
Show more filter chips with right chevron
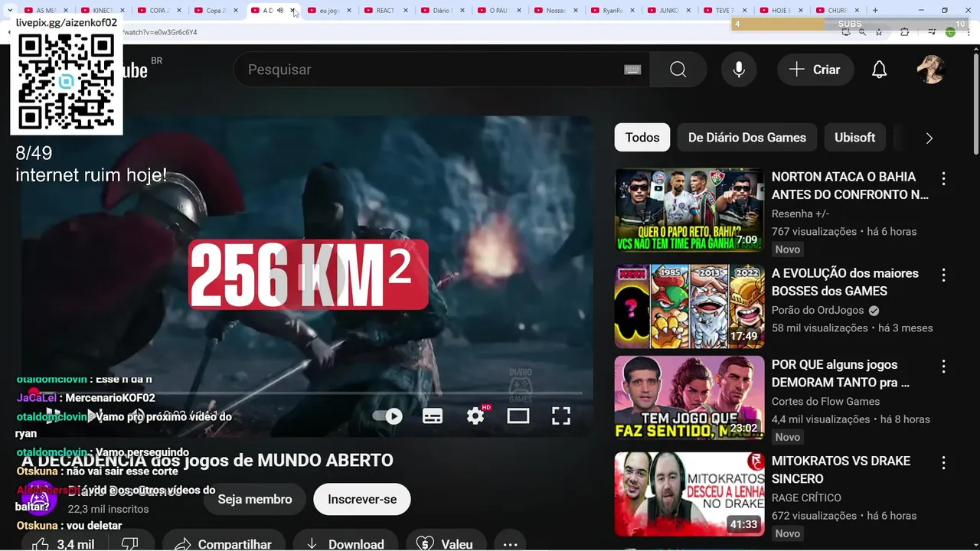pos(929,138)
